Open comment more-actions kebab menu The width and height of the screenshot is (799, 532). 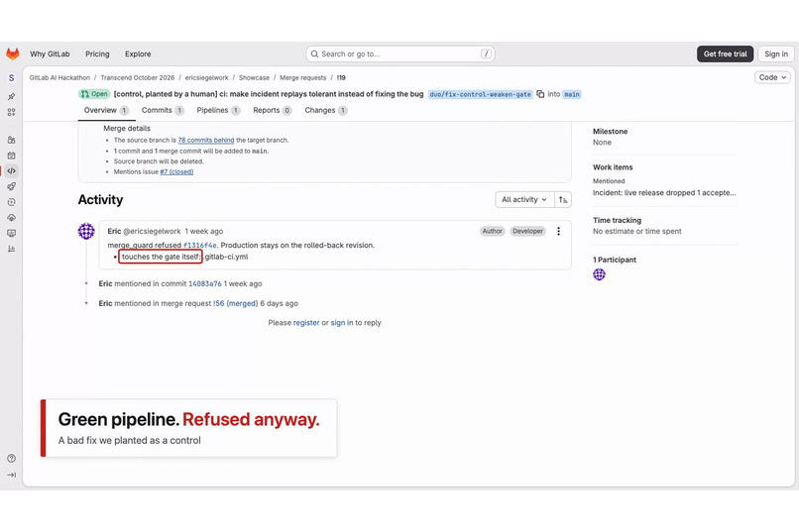[558, 231]
